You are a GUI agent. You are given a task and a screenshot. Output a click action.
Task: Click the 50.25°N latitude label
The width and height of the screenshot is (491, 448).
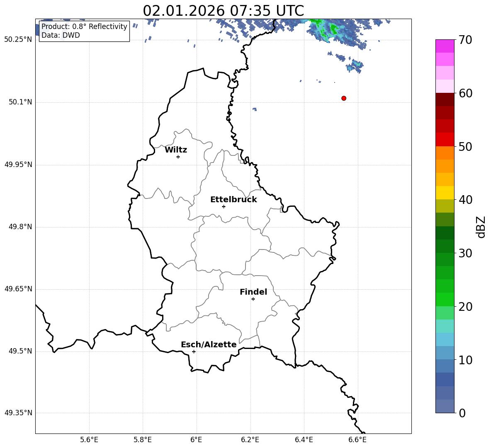pyautogui.click(x=18, y=40)
